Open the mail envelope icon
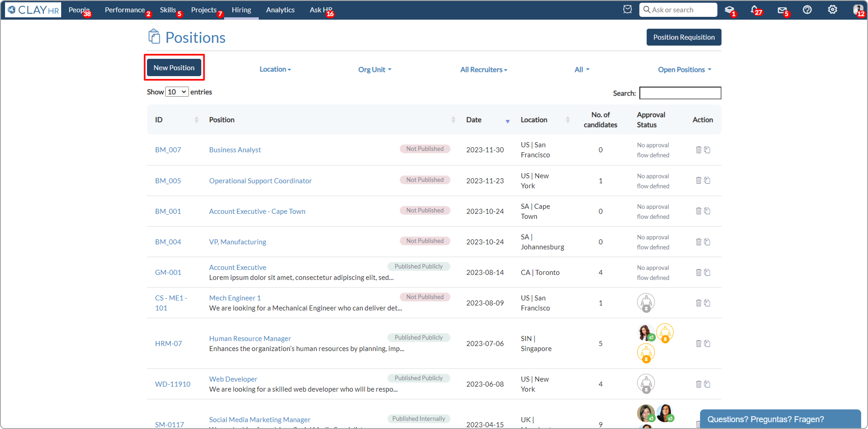 click(x=781, y=10)
